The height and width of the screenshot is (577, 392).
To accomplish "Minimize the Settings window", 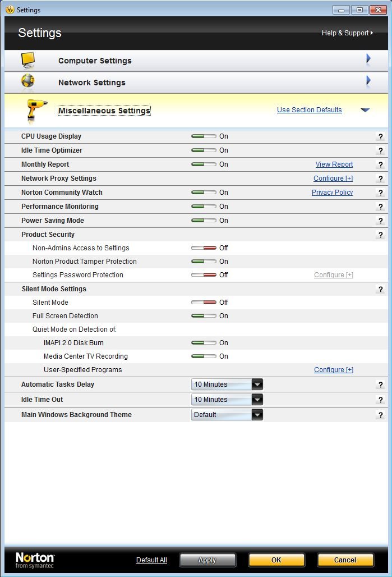I will point(341,10).
